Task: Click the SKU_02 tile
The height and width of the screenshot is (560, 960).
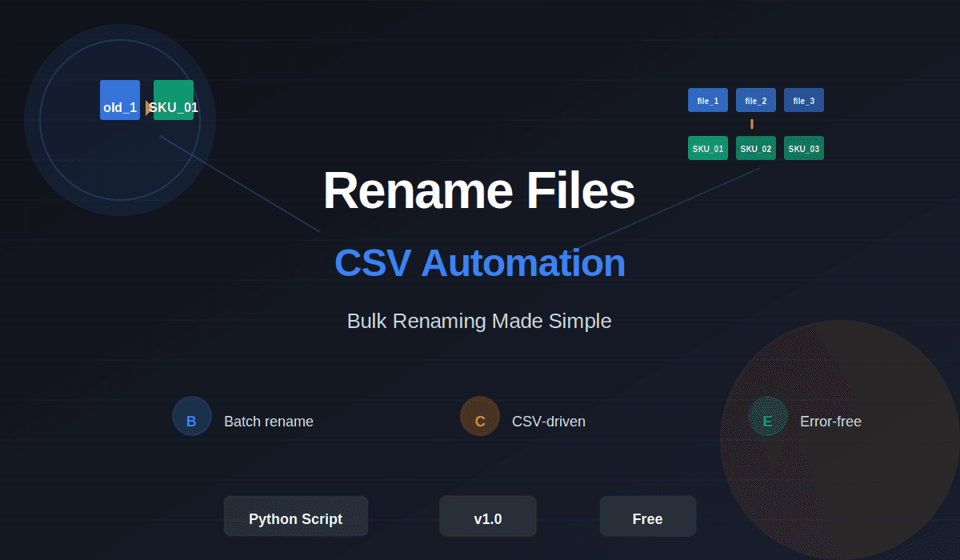Action: [x=756, y=148]
